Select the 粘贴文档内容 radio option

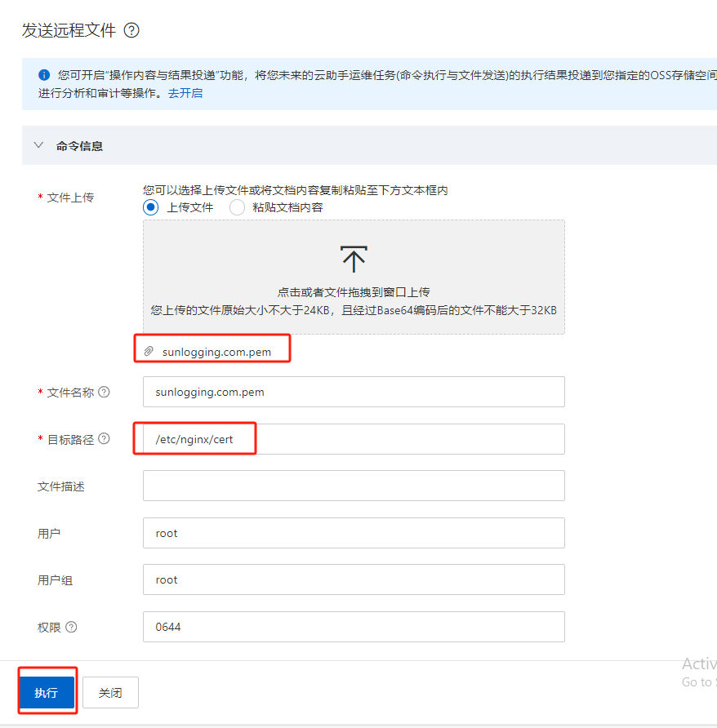pos(238,207)
